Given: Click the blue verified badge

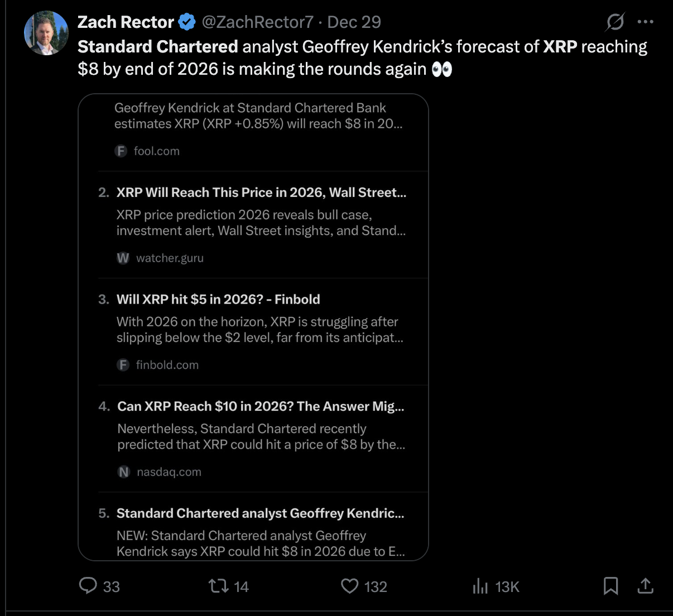Looking at the screenshot, I should 187,22.
